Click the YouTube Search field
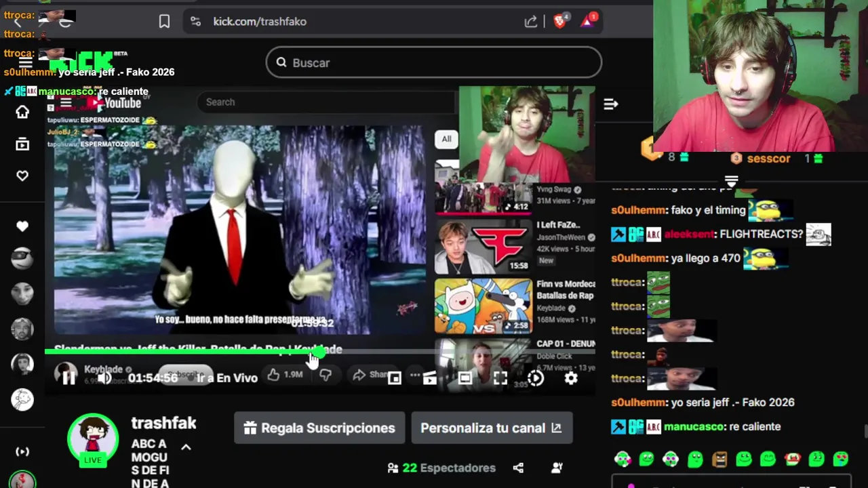Image resolution: width=868 pixels, height=488 pixels. [325, 102]
